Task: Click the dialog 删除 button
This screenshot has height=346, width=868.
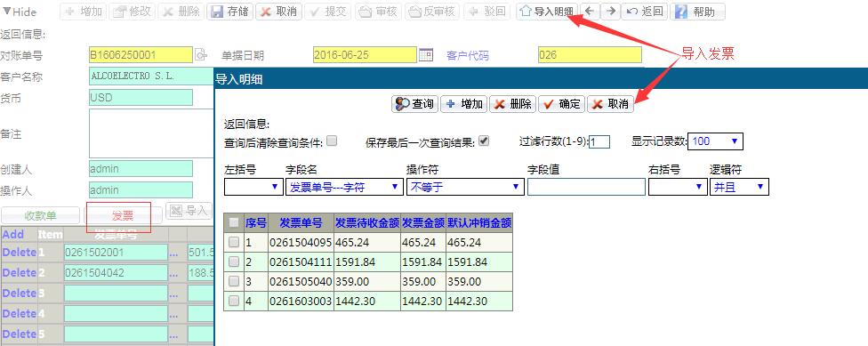Action: click(x=512, y=104)
